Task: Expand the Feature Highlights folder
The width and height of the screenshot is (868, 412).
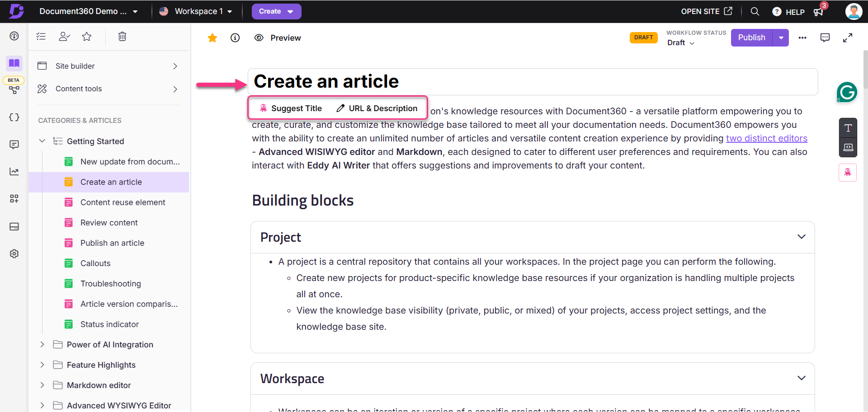Action: (42, 365)
